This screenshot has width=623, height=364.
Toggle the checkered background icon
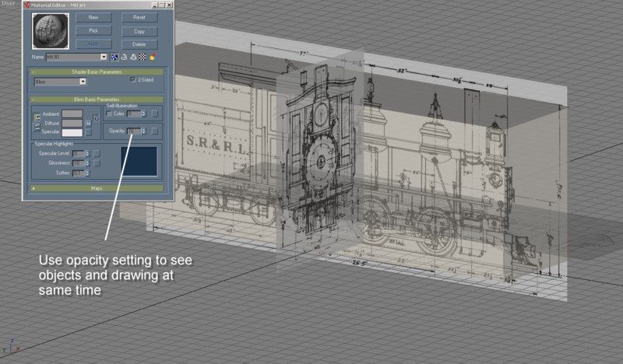coord(143,57)
